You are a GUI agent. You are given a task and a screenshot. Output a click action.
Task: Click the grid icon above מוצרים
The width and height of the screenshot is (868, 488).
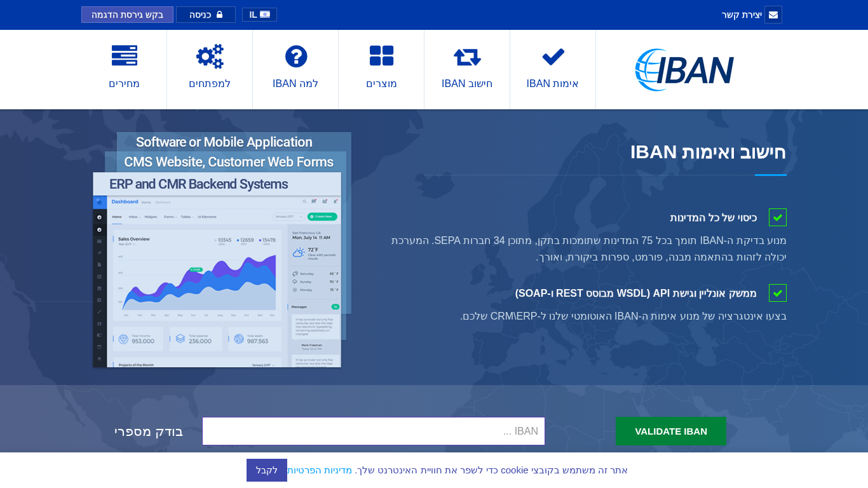381,56
